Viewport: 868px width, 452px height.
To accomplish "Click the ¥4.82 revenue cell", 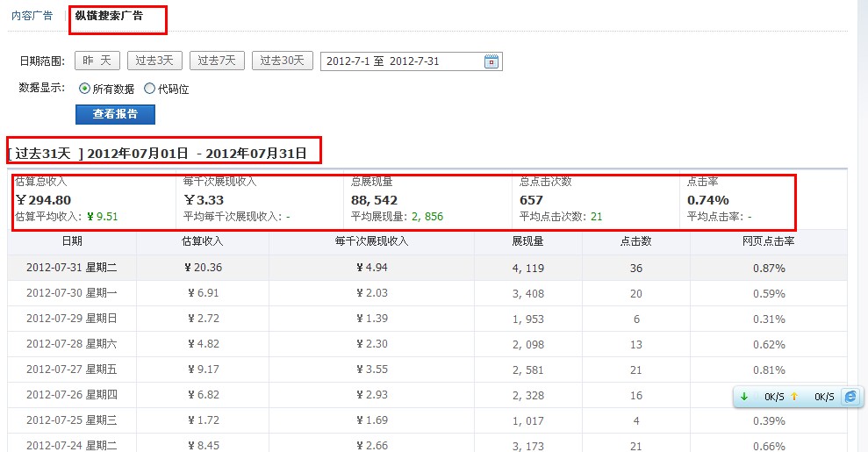I will coord(203,344).
